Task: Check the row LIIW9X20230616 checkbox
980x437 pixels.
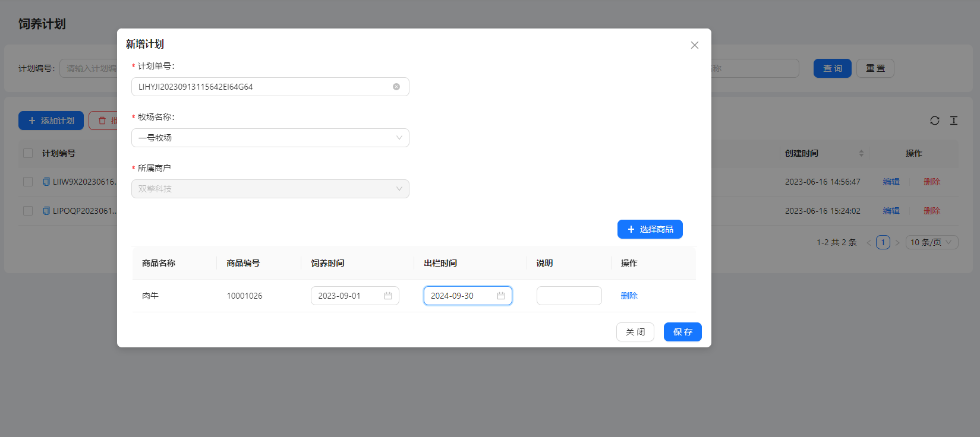Action: tap(28, 182)
